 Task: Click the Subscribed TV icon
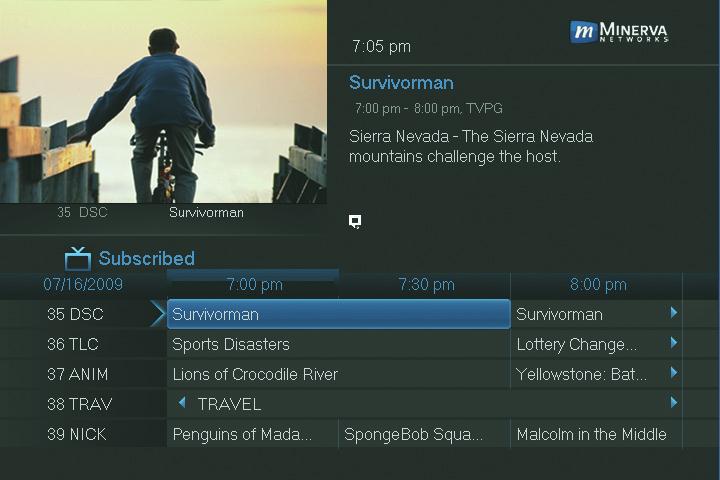(x=78, y=259)
